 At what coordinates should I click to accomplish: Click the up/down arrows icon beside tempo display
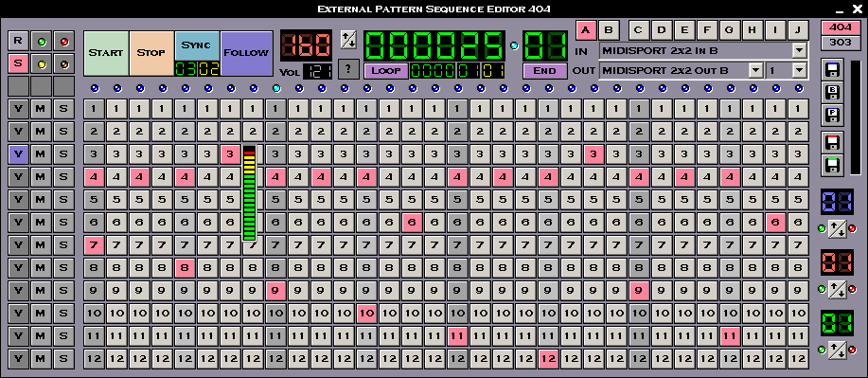tap(348, 40)
